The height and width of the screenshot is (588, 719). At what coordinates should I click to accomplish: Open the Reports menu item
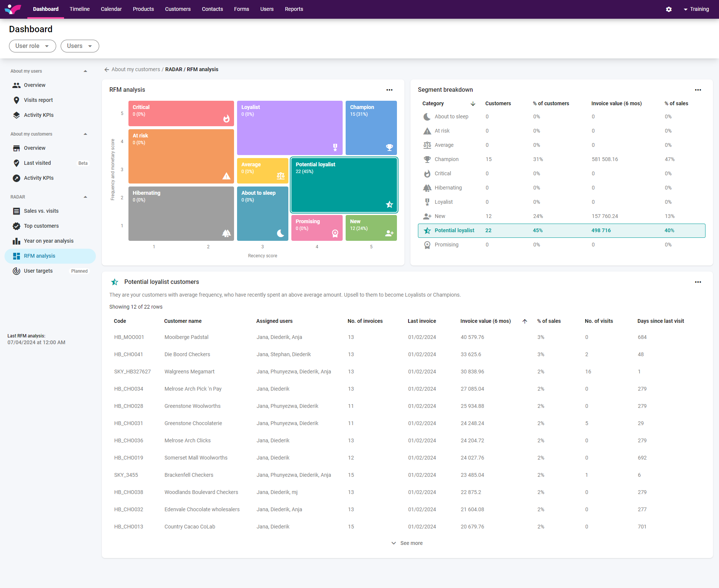[294, 9]
